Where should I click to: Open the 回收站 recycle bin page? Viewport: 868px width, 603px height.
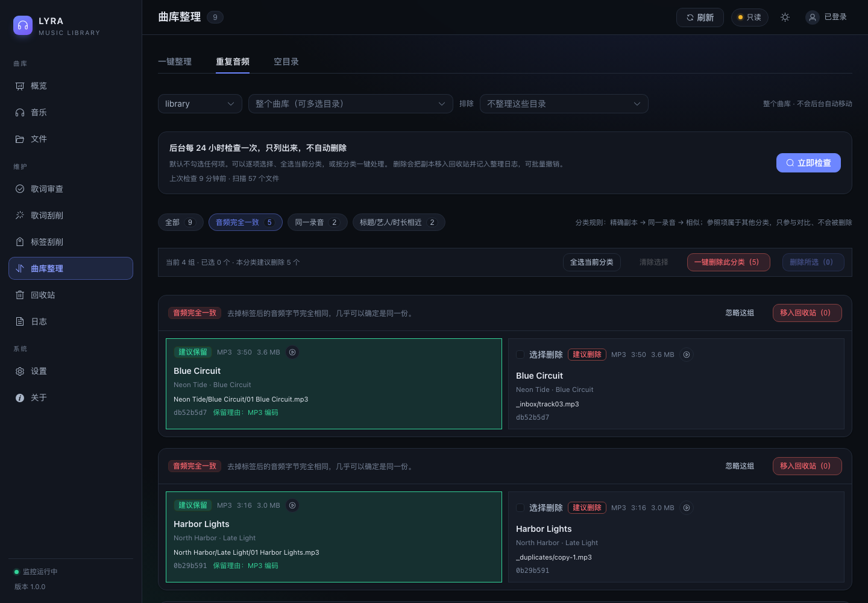tap(71, 295)
